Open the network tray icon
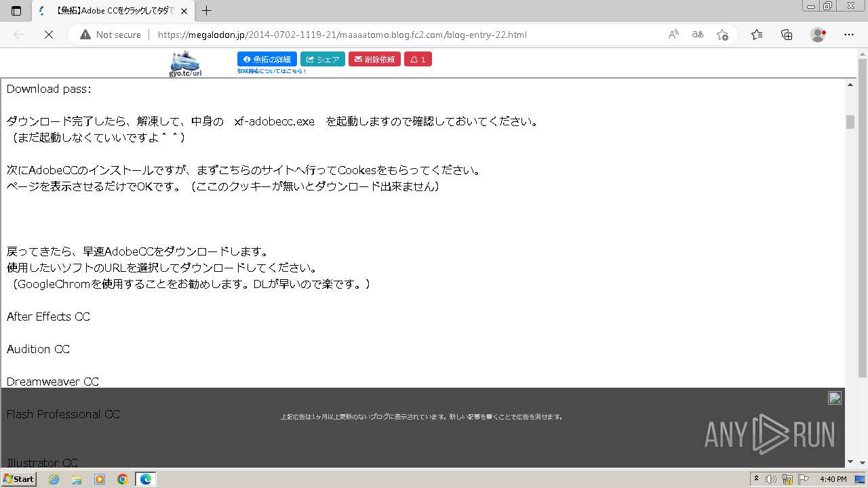The width and height of the screenshot is (868, 488). click(787, 479)
